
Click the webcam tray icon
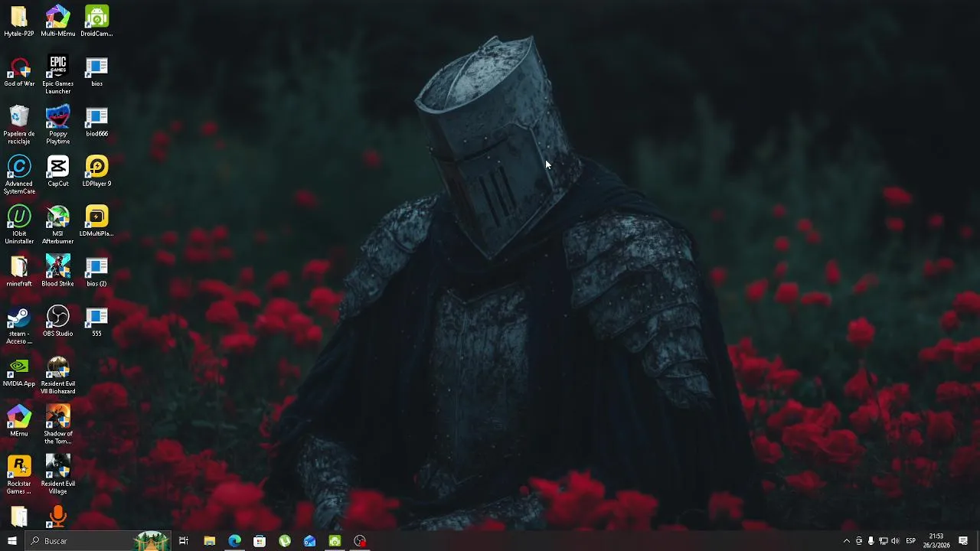click(x=859, y=541)
